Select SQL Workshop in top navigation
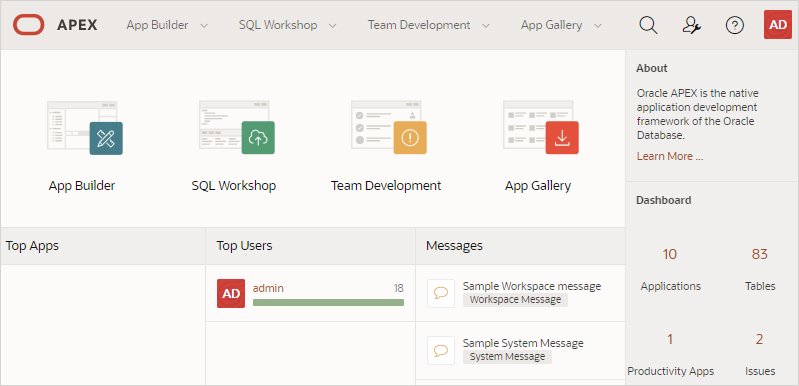The image size is (799, 386). click(278, 25)
